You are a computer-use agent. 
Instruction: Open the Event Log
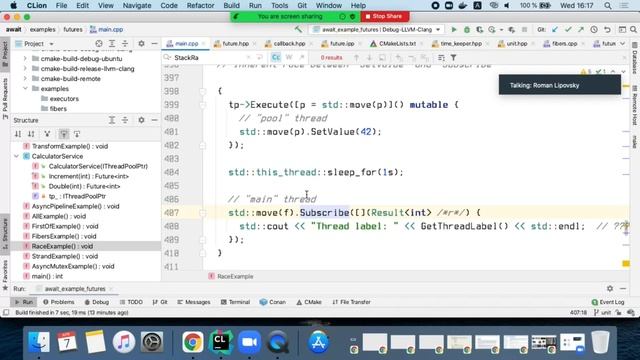[608, 302]
